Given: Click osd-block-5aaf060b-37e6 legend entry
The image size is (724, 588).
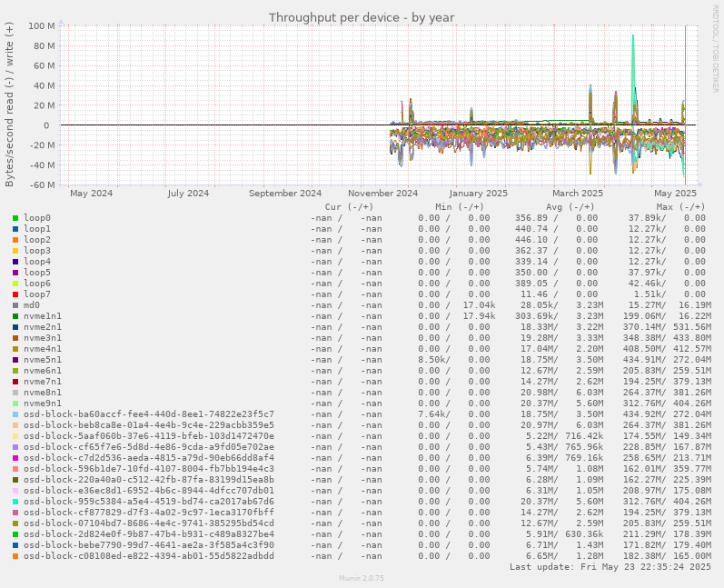Looking at the screenshot, I should pyautogui.click(x=149, y=436).
